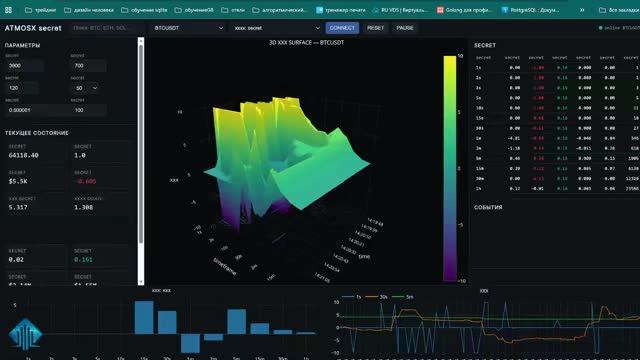Open the browser apps grid icon
The height and width of the screenshot is (360, 640).
pos(8,10)
